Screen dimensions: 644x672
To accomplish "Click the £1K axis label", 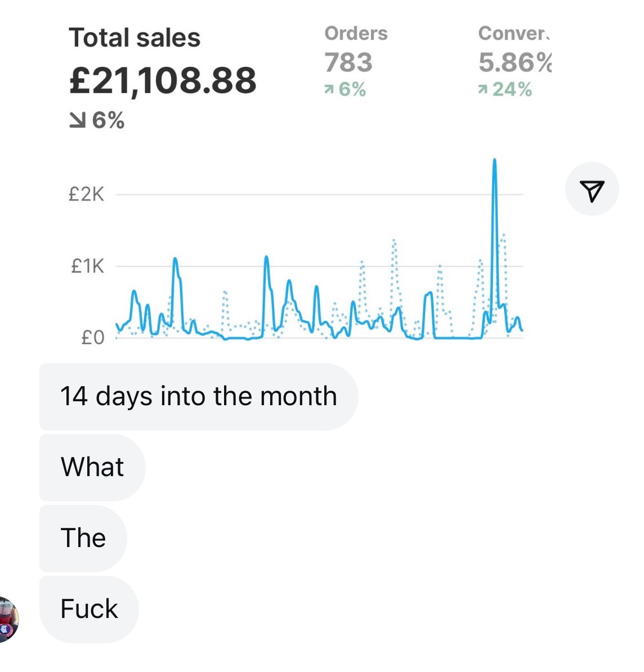I will click(x=87, y=266).
